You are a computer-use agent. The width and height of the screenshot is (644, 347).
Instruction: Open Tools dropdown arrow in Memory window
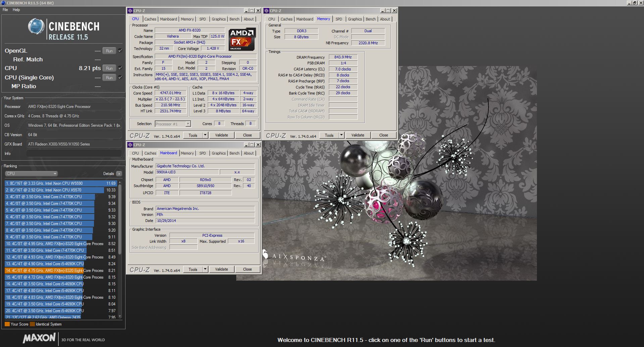[x=341, y=135]
